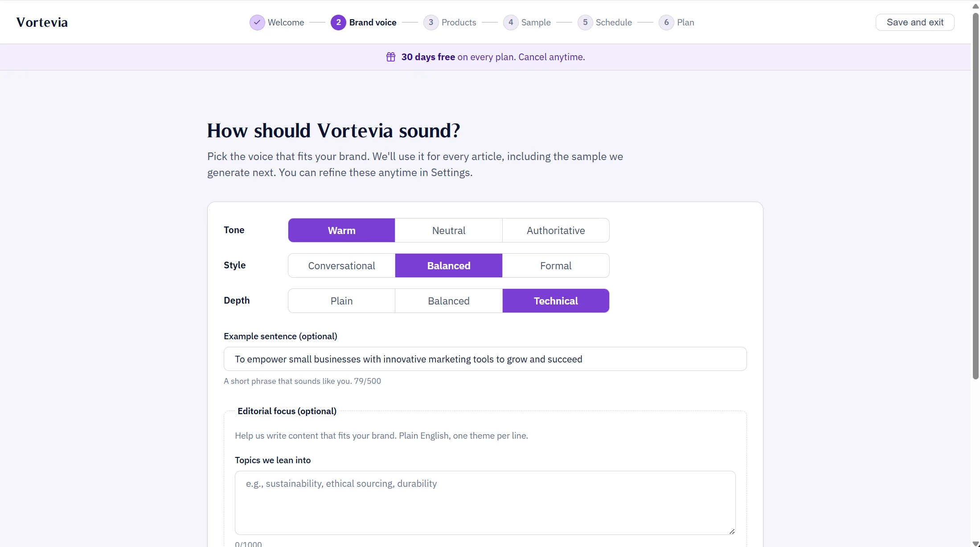The width and height of the screenshot is (980, 547).
Task: Choose Conversational style
Action: [341, 266]
